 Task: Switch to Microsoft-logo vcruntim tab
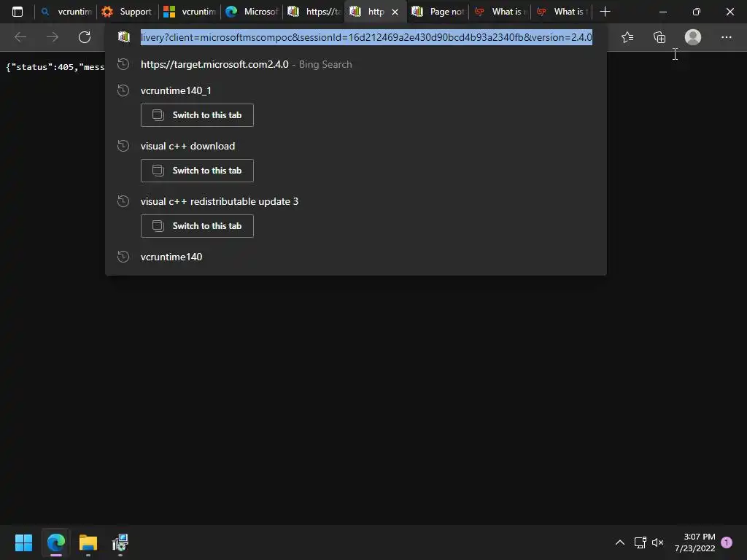(189, 12)
